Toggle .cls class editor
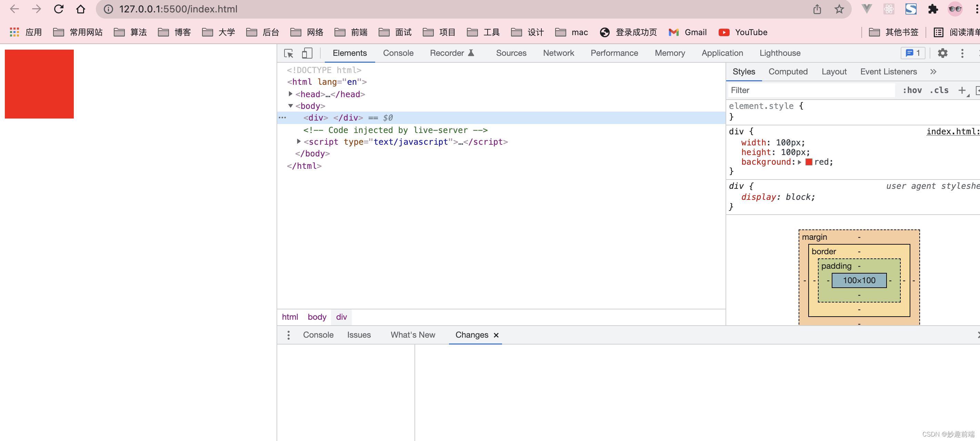This screenshot has width=980, height=441. tap(939, 91)
